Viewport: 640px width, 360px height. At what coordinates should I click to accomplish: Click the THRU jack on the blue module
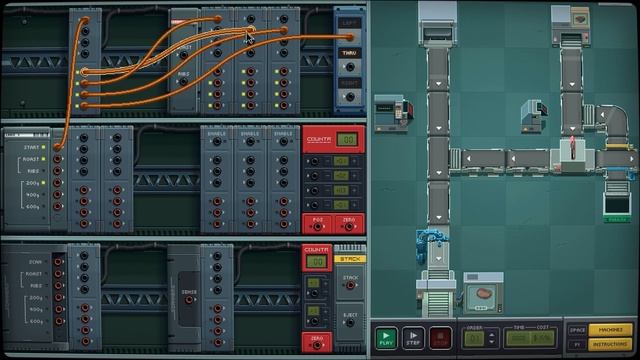[350, 67]
